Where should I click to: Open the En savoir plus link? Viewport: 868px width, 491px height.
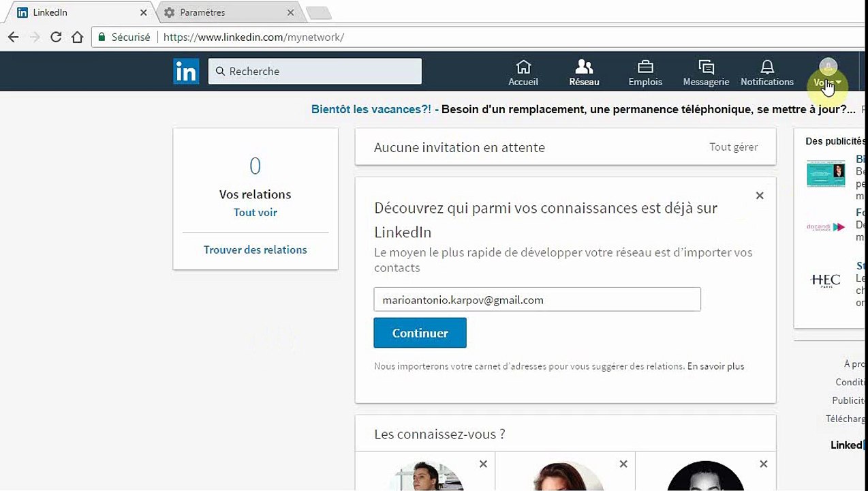[715, 366]
